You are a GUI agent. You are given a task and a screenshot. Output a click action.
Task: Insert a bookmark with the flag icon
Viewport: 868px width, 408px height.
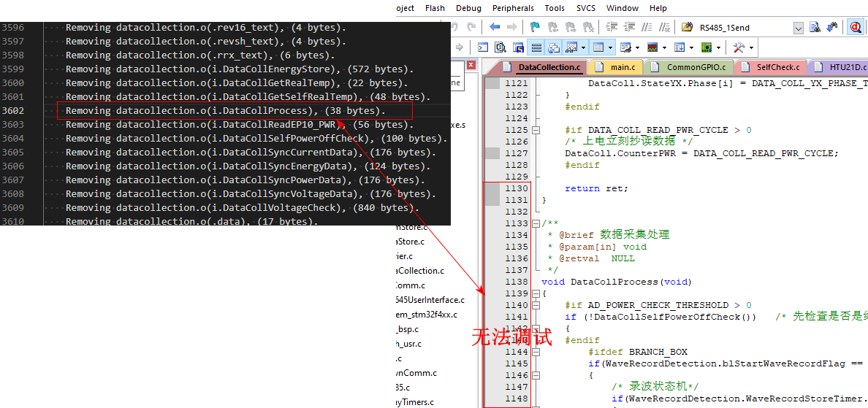pyautogui.click(x=536, y=26)
